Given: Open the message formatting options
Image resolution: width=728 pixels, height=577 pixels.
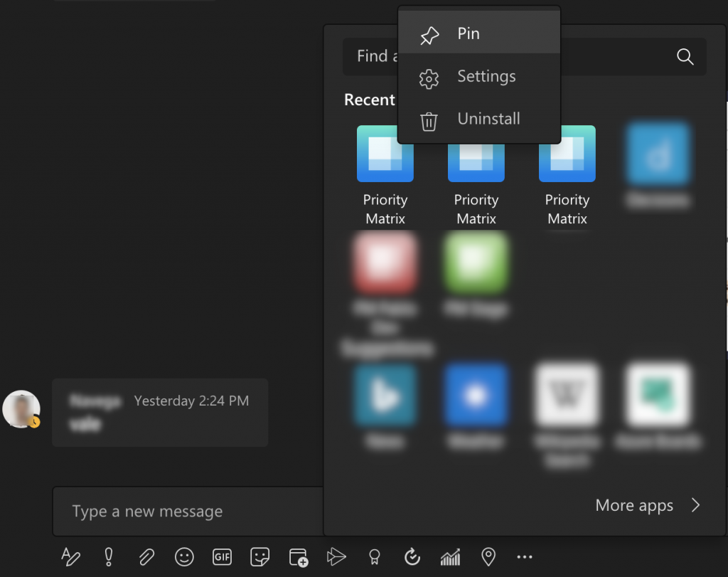Looking at the screenshot, I should coord(70,557).
